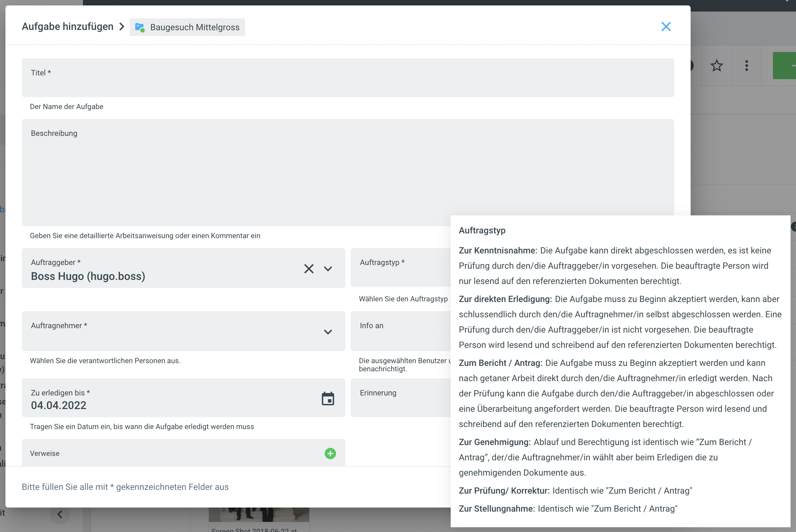This screenshot has height=532, width=796.
Task: Mark as favorite with the star icon
Action: click(x=716, y=66)
